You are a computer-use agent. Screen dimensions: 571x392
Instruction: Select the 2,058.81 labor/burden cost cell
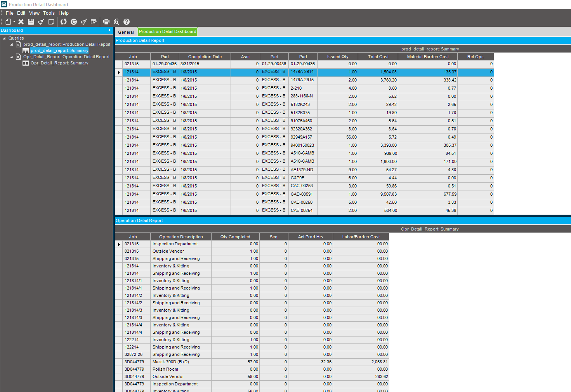(361, 362)
